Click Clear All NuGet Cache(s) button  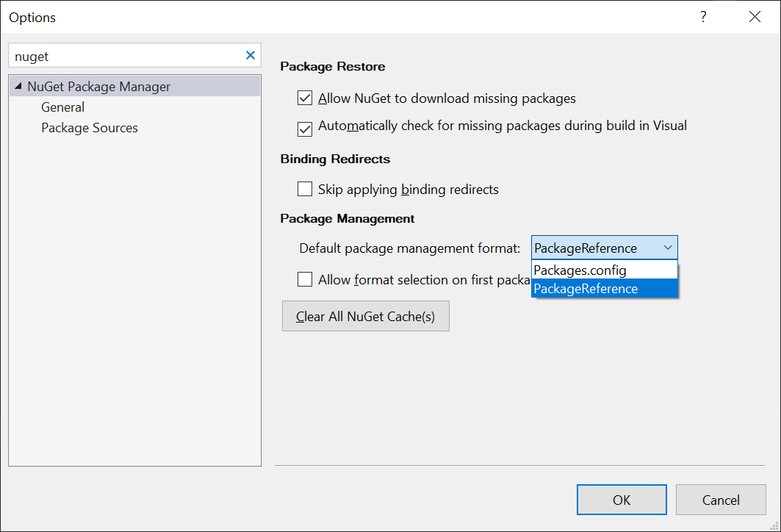click(366, 316)
